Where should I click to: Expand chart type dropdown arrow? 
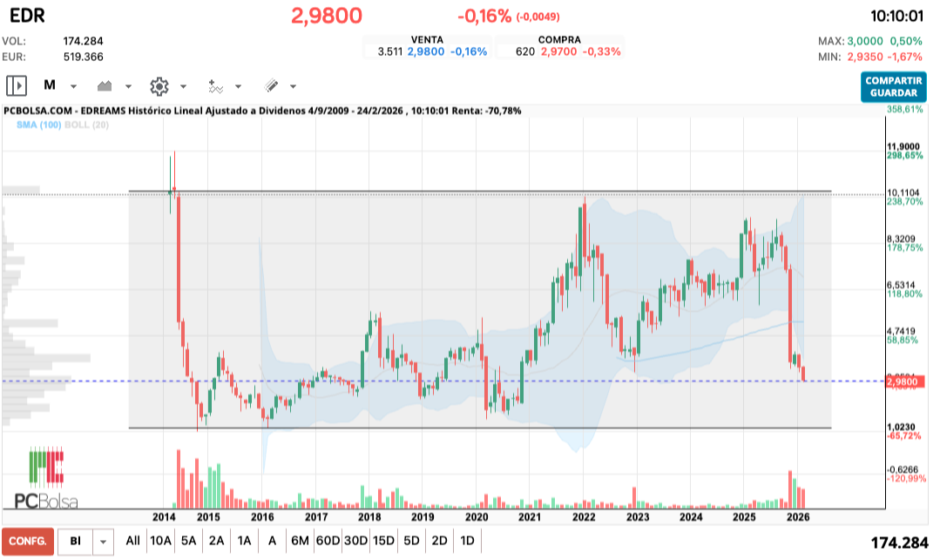click(128, 86)
